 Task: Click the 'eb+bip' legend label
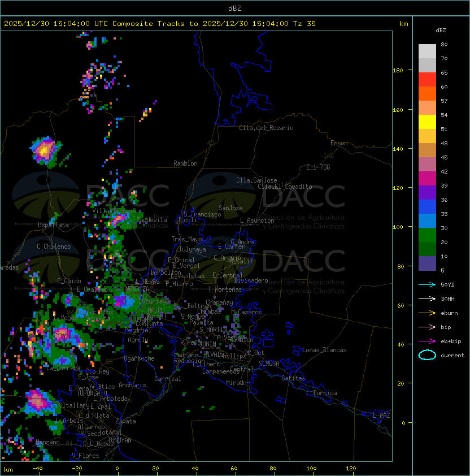(x=451, y=341)
